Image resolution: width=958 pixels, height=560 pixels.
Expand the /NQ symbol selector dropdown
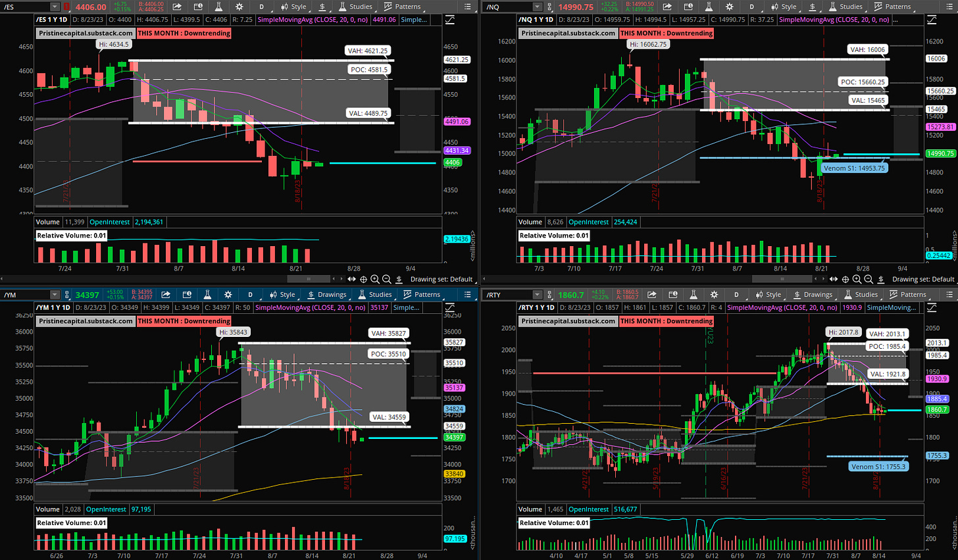click(538, 7)
